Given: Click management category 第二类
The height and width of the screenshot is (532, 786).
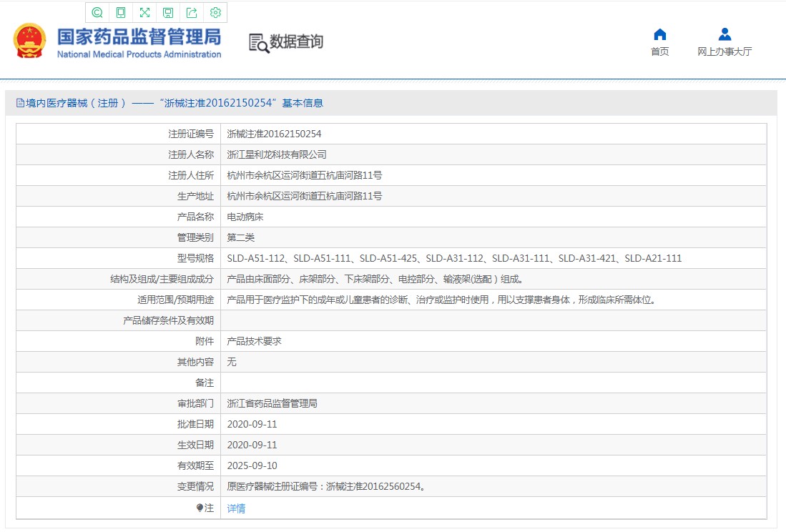Looking at the screenshot, I should point(240,237).
